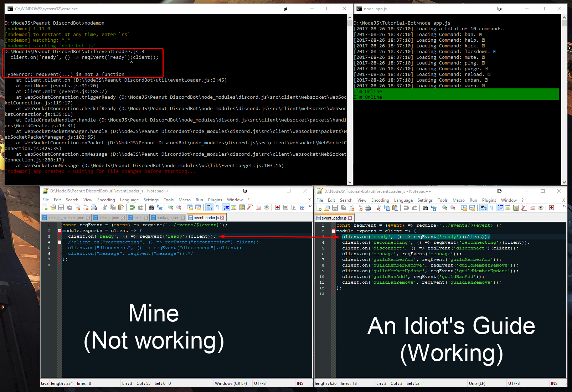Open Encoding menu in left Notepad++
572x392 pixels.
coord(106,200)
